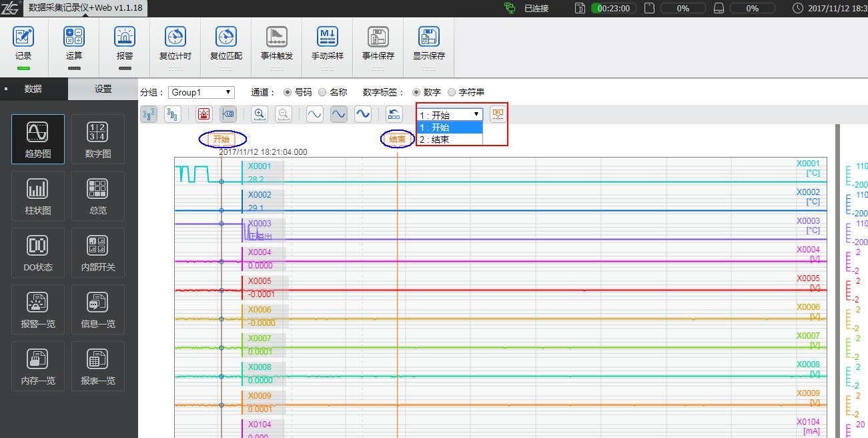Choose '2 : 结束' from dropdown list
Image resolution: width=868 pixels, height=438 pixels.
[x=449, y=140]
